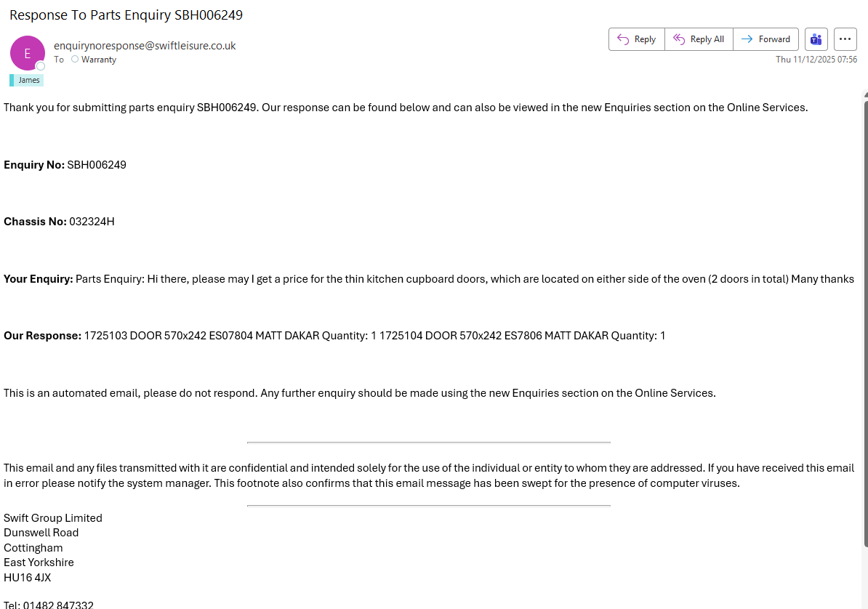Click the postcode HU16 4JX in signature

(x=28, y=578)
